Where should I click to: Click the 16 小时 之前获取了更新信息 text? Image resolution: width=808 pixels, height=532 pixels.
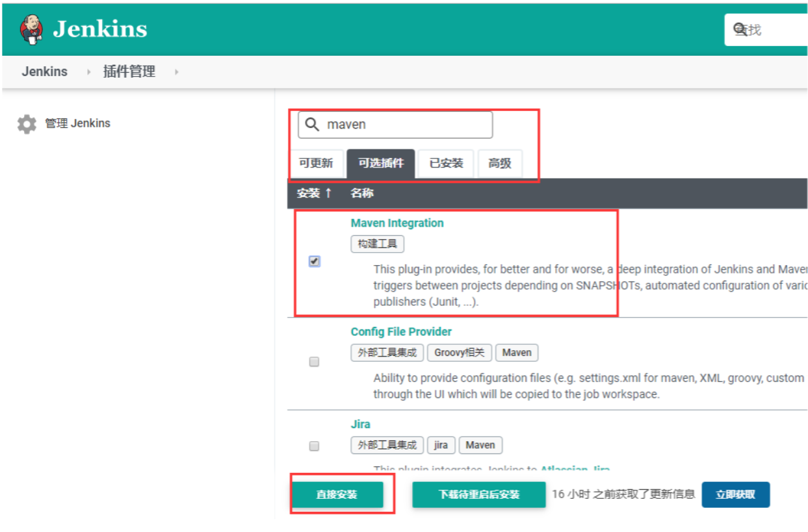click(623, 494)
